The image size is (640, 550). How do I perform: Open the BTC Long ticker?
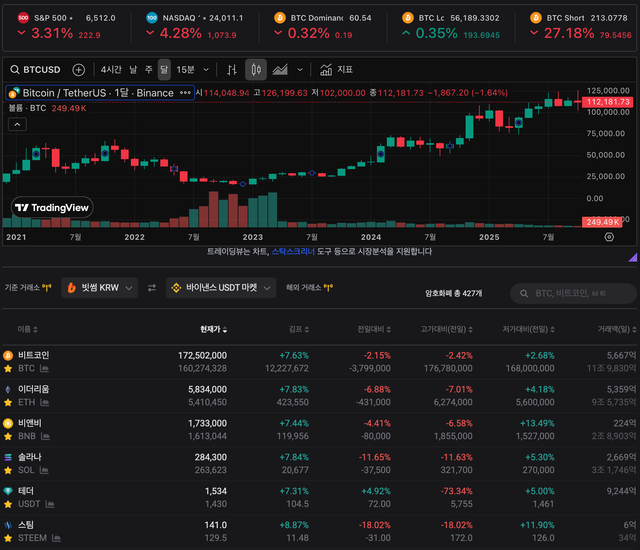click(451, 26)
